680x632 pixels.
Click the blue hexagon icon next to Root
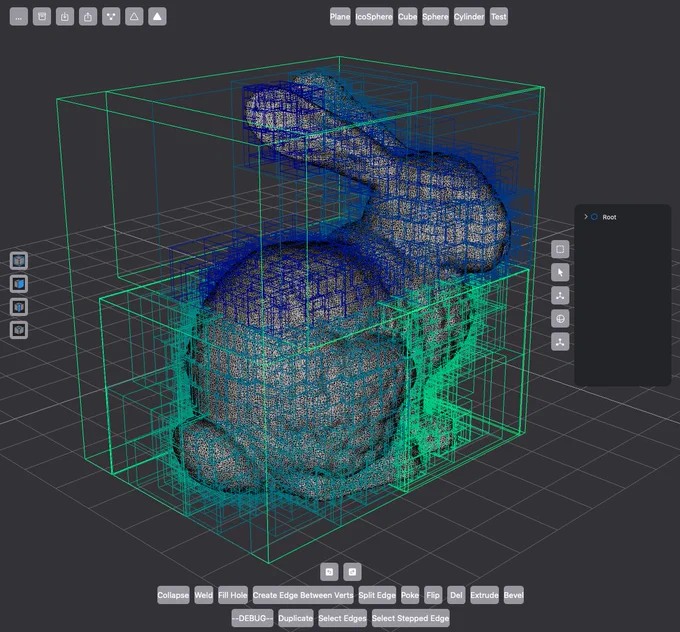click(x=594, y=217)
